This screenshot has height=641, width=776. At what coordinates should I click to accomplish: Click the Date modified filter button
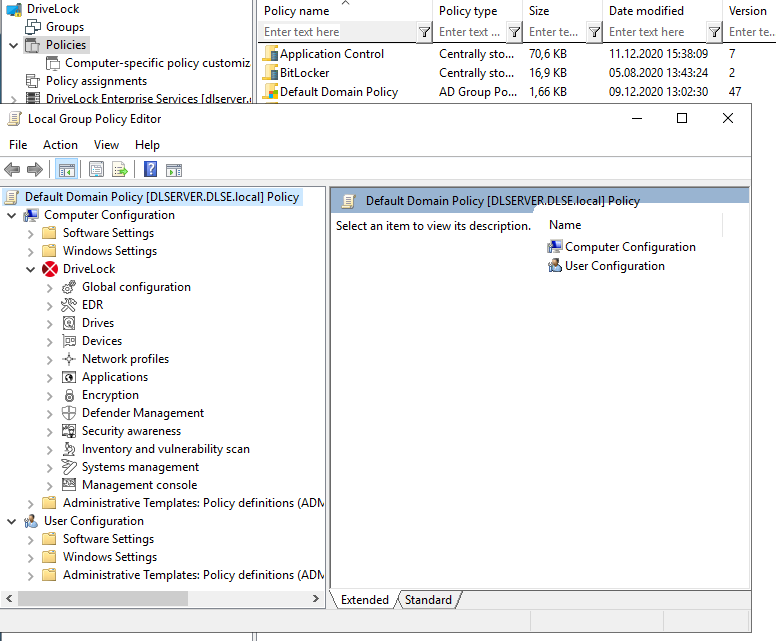(x=714, y=33)
